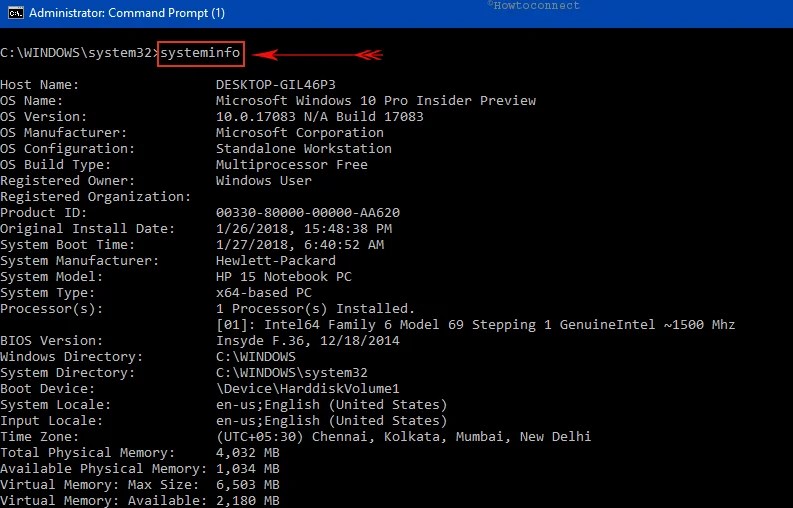The width and height of the screenshot is (793, 508).
Task: Click the 'Processor(s):' label
Action: (x=51, y=309)
